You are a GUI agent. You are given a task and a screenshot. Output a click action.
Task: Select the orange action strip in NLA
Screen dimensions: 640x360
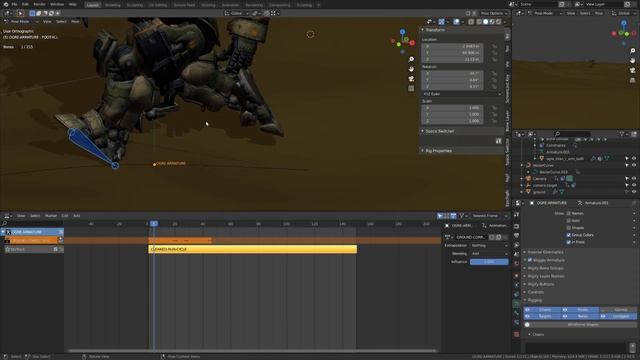click(x=180, y=240)
